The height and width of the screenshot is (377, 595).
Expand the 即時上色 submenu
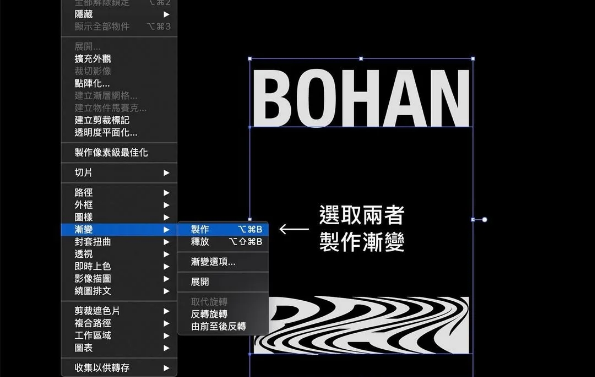click(119, 267)
